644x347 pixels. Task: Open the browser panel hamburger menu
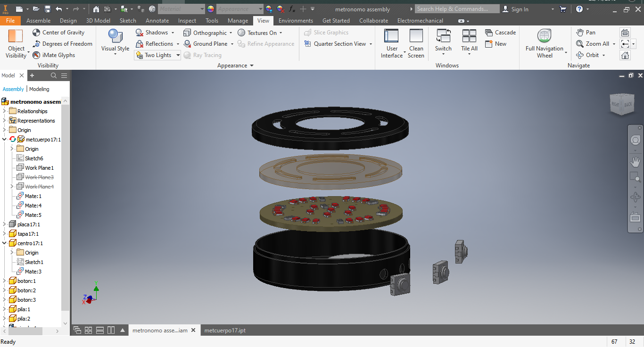click(64, 75)
